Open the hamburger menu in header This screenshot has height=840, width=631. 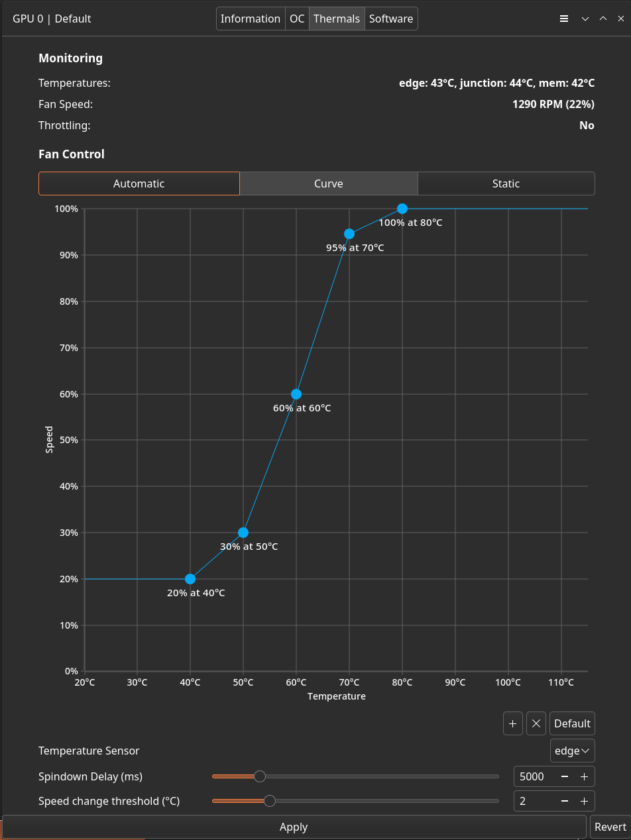(x=564, y=19)
